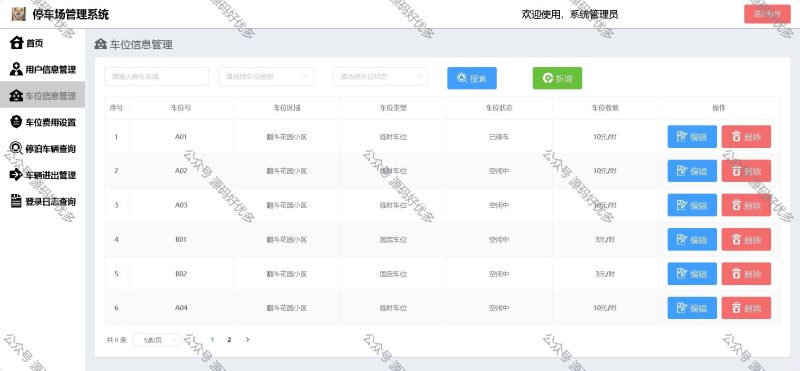The image size is (800, 371).
Task: Open 登录日志查询 menu item
Action: tap(42, 201)
